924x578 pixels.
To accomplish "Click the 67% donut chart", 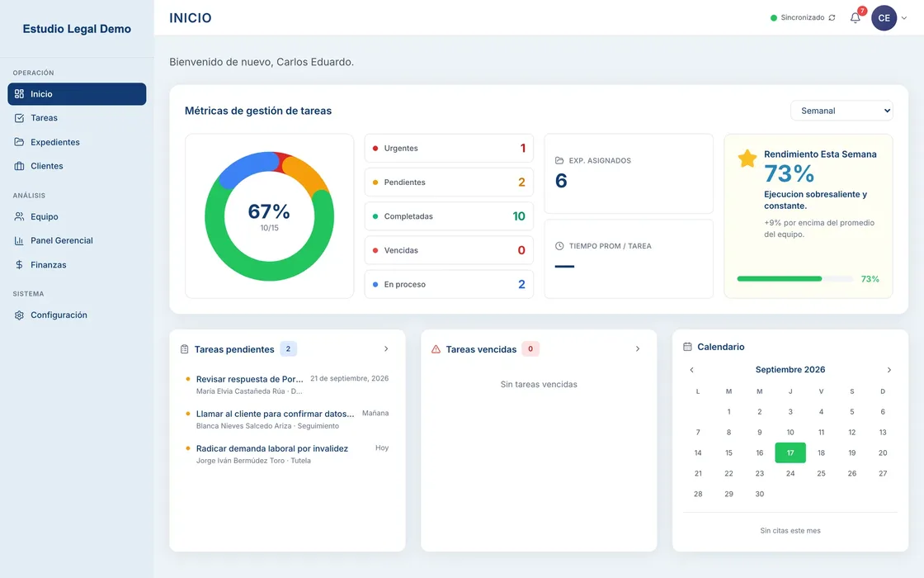I will point(269,216).
